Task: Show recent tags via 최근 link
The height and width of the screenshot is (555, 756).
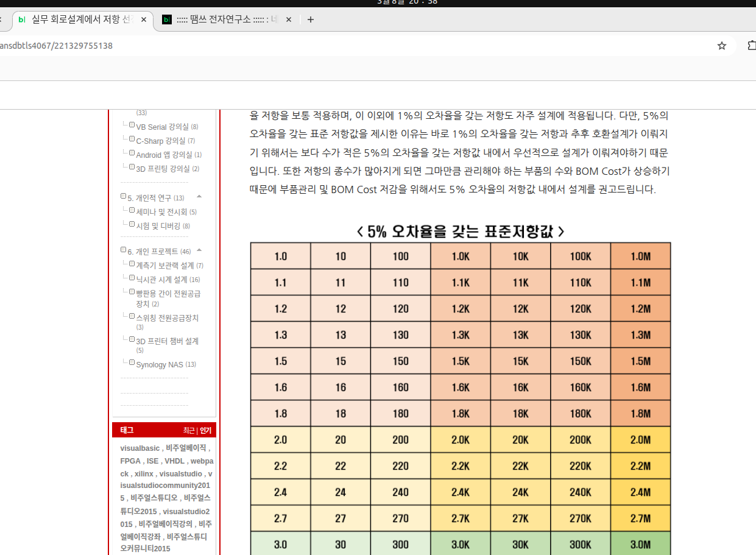Action: [x=189, y=431]
